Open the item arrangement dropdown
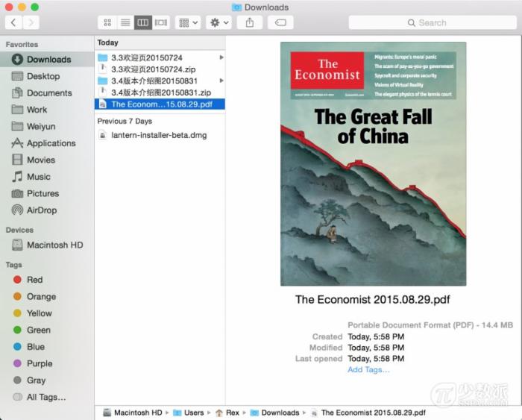522x420 pixels. coord(188,22)
